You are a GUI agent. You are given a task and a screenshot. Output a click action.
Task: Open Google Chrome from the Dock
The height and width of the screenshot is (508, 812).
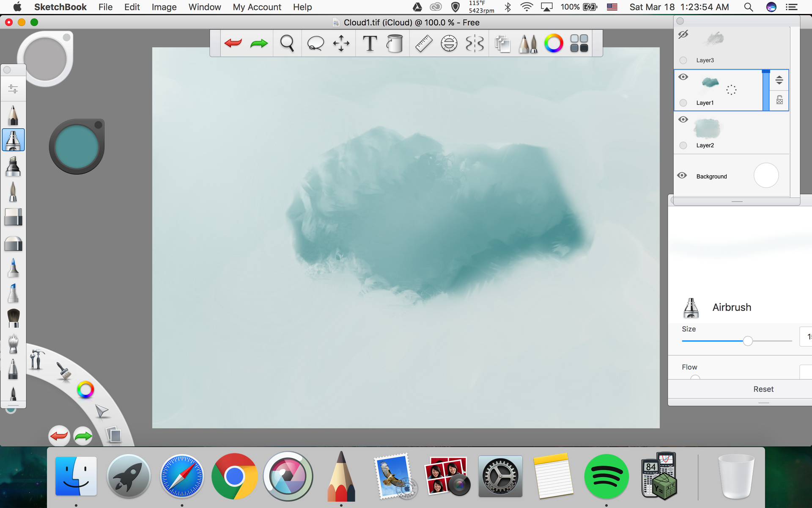click(235, 476)
